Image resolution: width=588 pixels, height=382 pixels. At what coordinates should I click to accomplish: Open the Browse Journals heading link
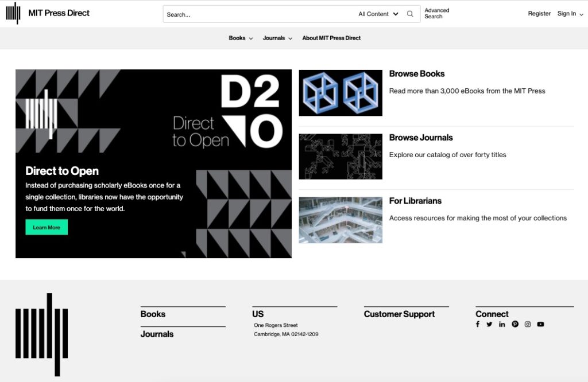pos(421,138)
